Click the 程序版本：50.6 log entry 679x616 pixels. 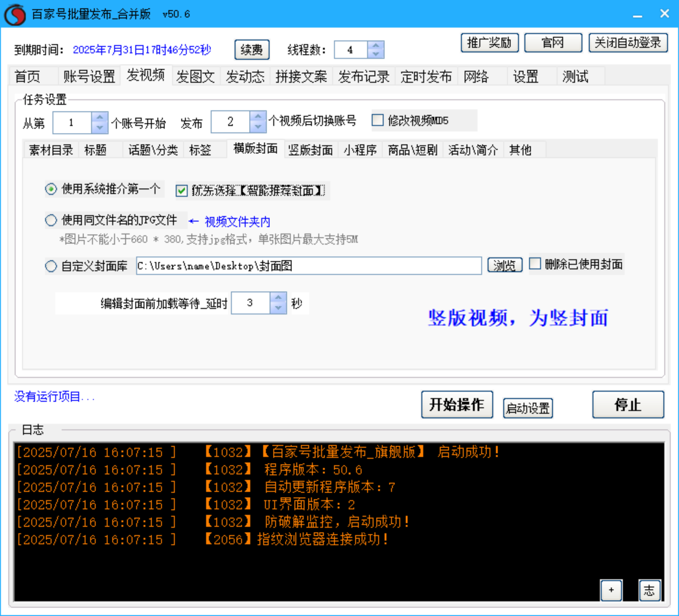pyautogui.click(x=190, y=470)
